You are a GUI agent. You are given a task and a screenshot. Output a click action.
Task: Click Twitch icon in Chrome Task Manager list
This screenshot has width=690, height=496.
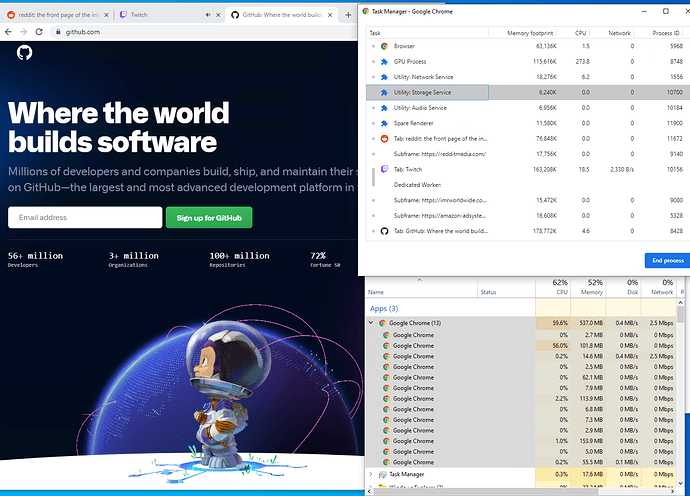tap(384, 169)
